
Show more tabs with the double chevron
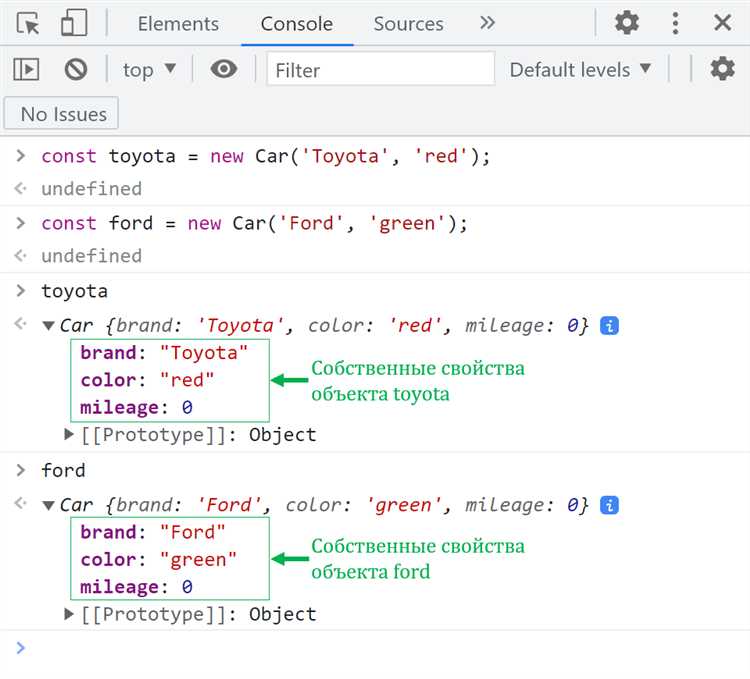pos(487,22)
